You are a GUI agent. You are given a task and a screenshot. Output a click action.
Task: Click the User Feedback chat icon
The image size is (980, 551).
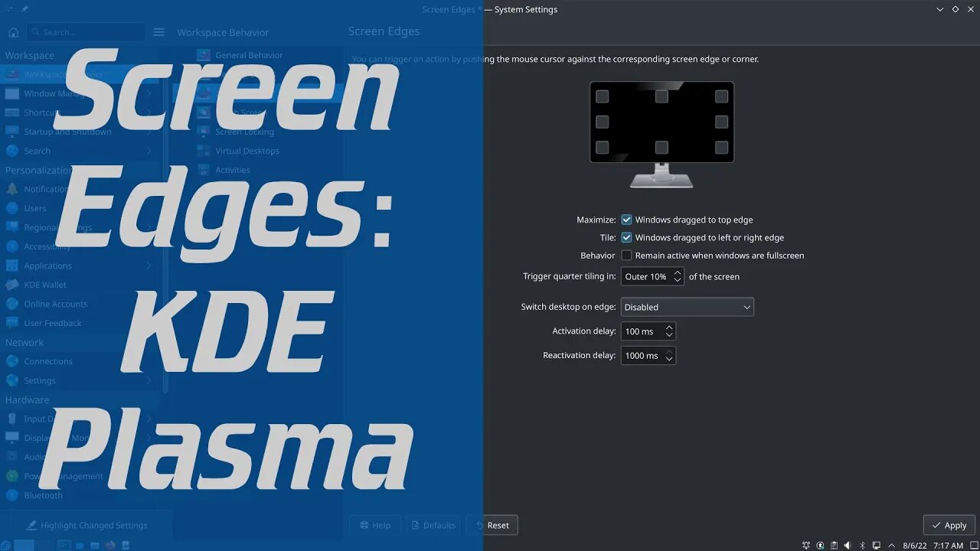pos(11,323)
